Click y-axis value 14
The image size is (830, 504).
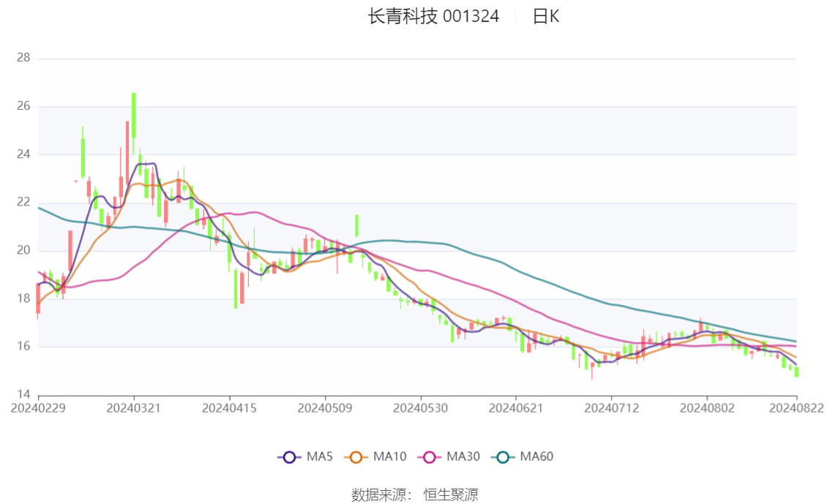[23, 394]
